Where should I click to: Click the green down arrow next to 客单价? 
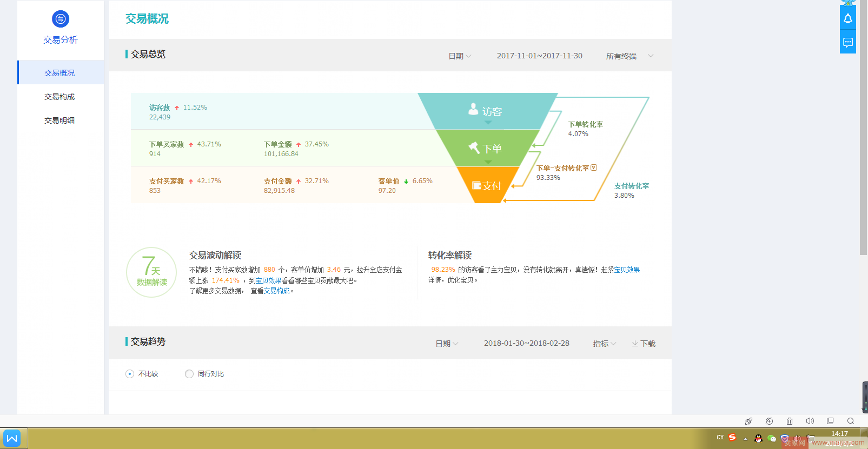[x=406, y=182]
